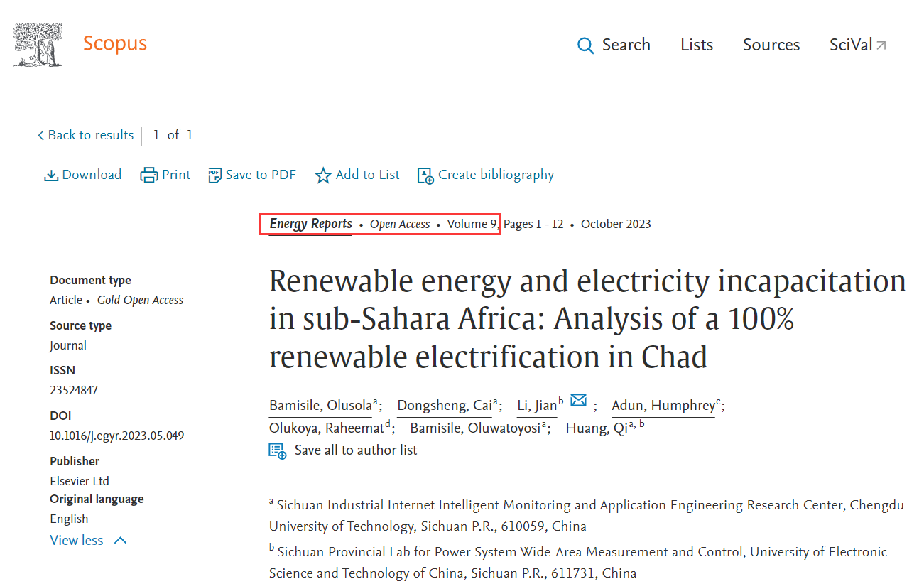Viewport: 924px width, 584px height.
Task: Open author Olukoya, Raheemat profile
Action: pos(327,428)
